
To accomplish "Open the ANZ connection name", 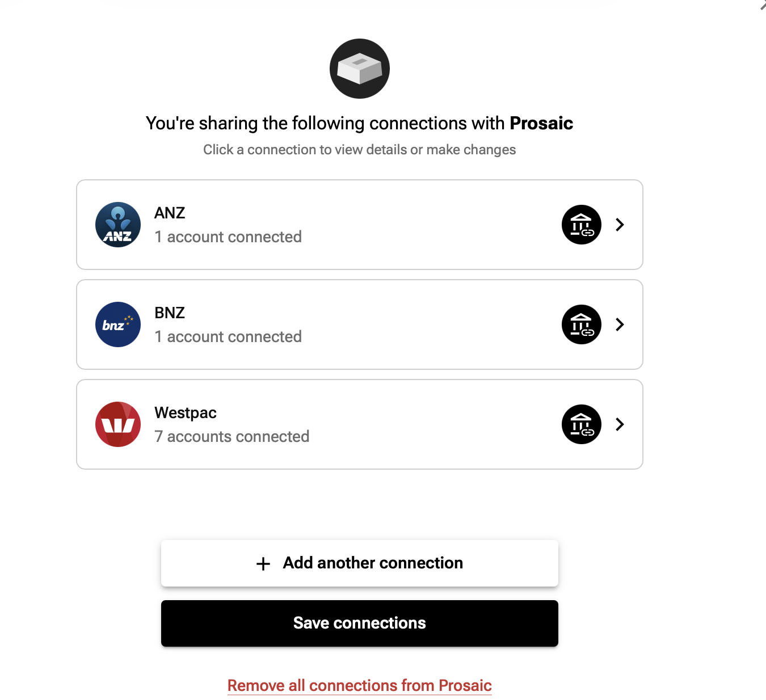I will tap(170, 213).
